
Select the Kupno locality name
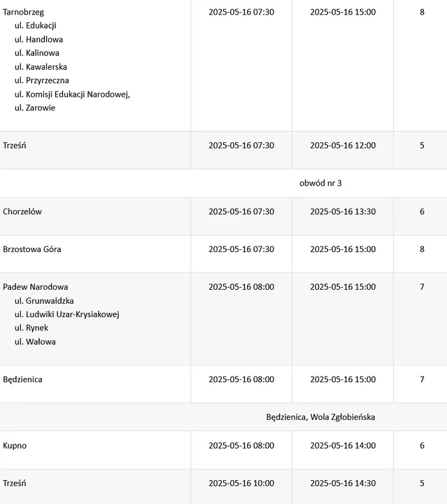click(x=15, y=445)
